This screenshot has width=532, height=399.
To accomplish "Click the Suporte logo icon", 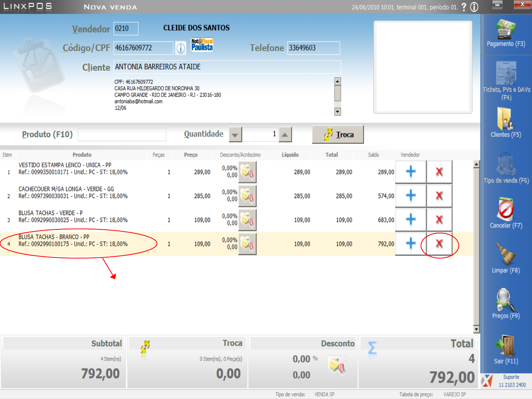I will (x=487, y=381).
